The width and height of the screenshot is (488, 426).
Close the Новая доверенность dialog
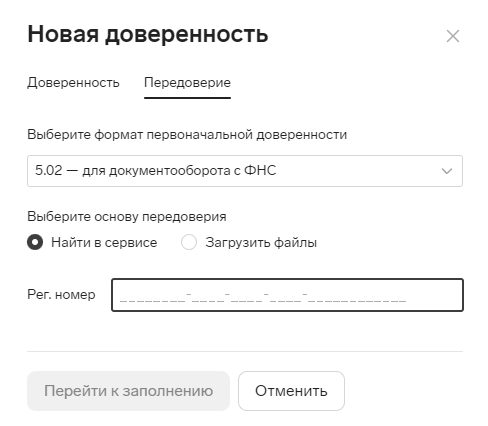pos(453,36)
